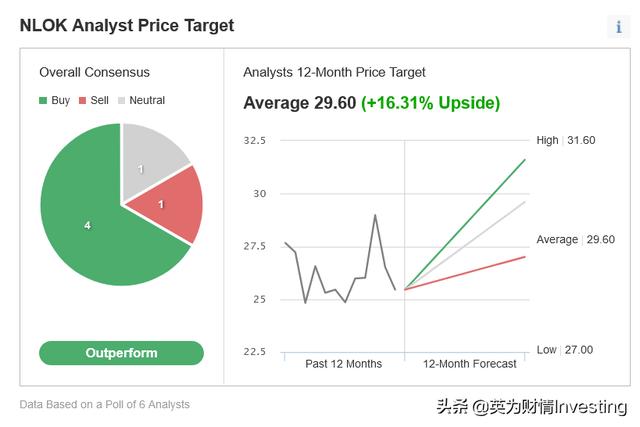The width and height of the screenshot is (640, 427).
Task: Click the Overall Consensus panel title
Action: click(94, 72)
